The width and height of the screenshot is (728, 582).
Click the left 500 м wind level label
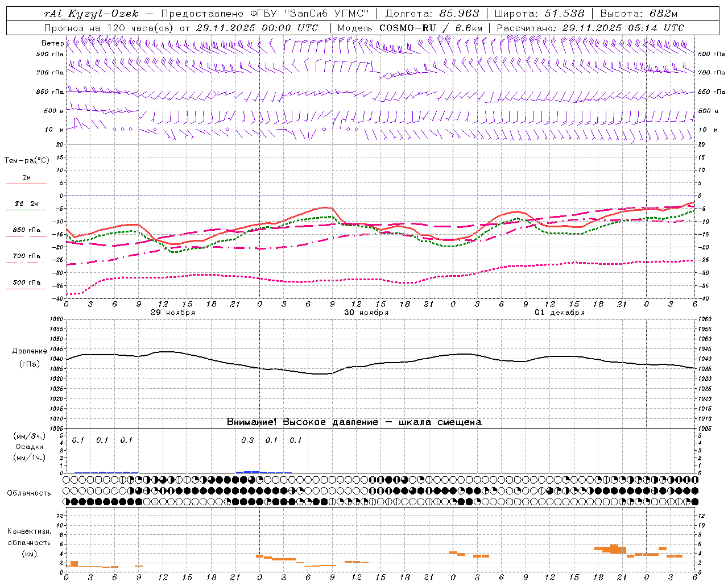point(54,111)
